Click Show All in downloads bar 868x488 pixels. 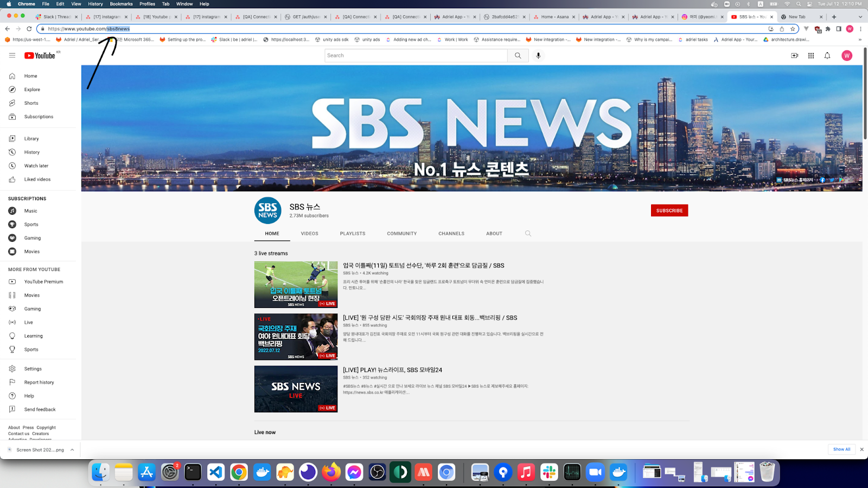click(842, 450)
